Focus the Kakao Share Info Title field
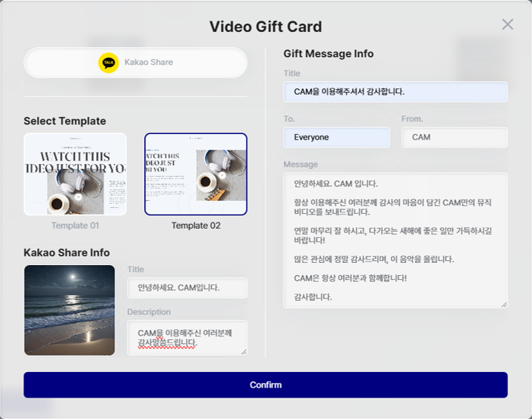 coord(187,288)
